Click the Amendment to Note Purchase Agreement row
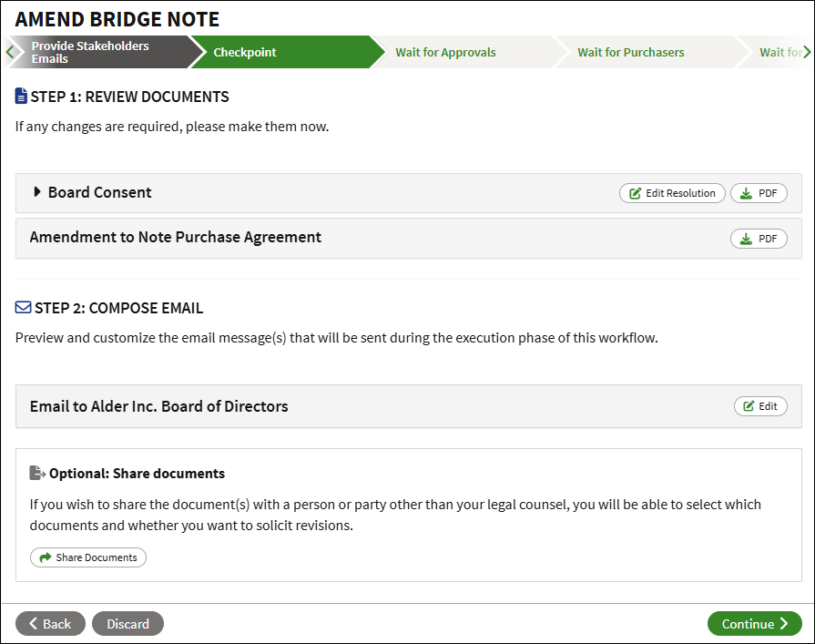Viewport: 815px width, 644px height. (x=176, y=237)
